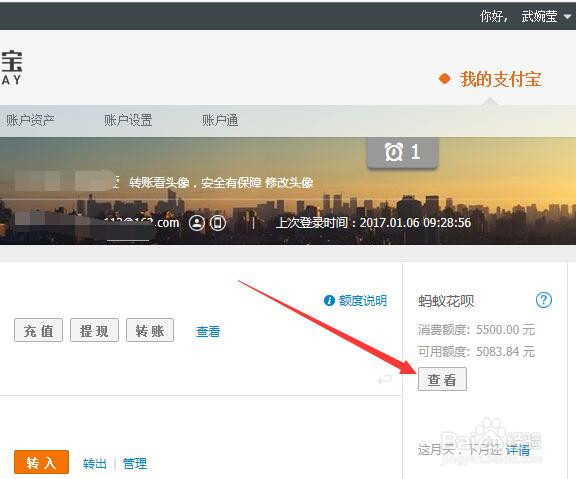Open the 账户设置 menu item
The width and height of the screenshot is (576, 479).
(x=128, y=120)
